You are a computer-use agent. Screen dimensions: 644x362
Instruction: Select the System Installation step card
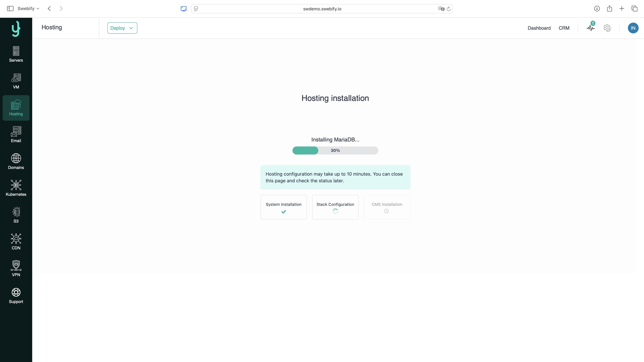(283, 207)
